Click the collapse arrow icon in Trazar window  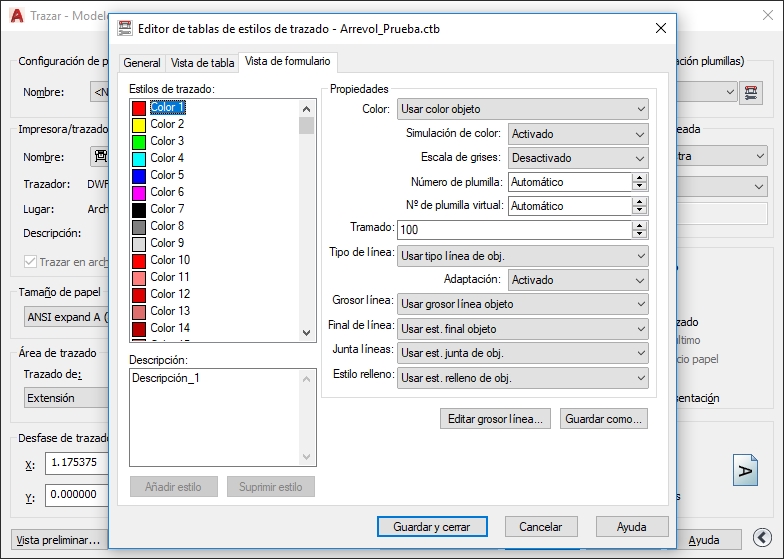coord(762,538)
